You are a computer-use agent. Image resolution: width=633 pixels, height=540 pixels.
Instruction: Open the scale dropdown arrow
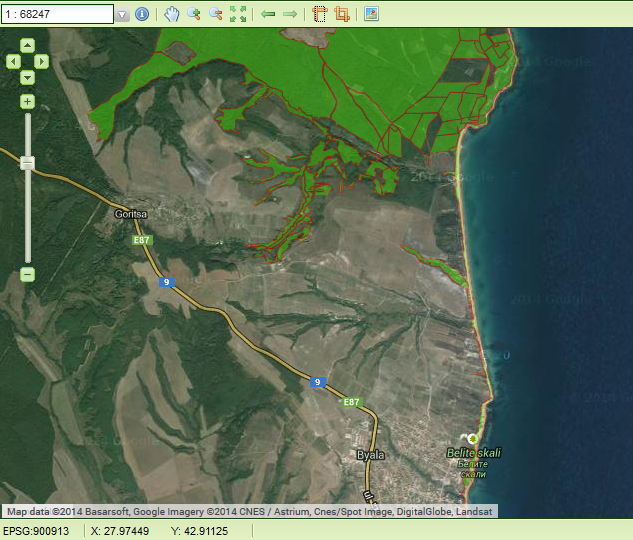coord(122,15)
